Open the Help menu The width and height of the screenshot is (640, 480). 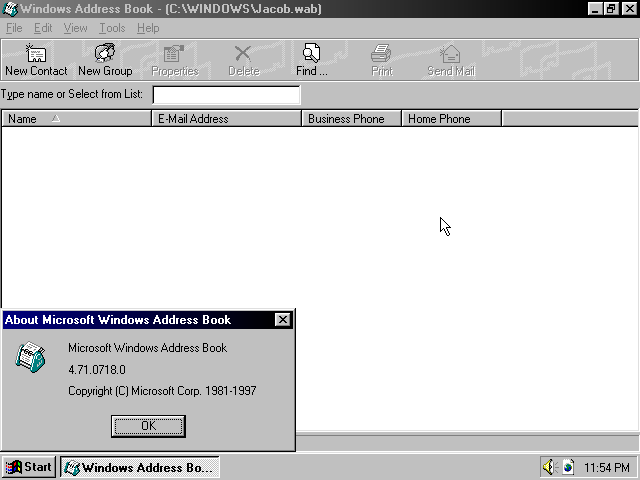[148, 28]
